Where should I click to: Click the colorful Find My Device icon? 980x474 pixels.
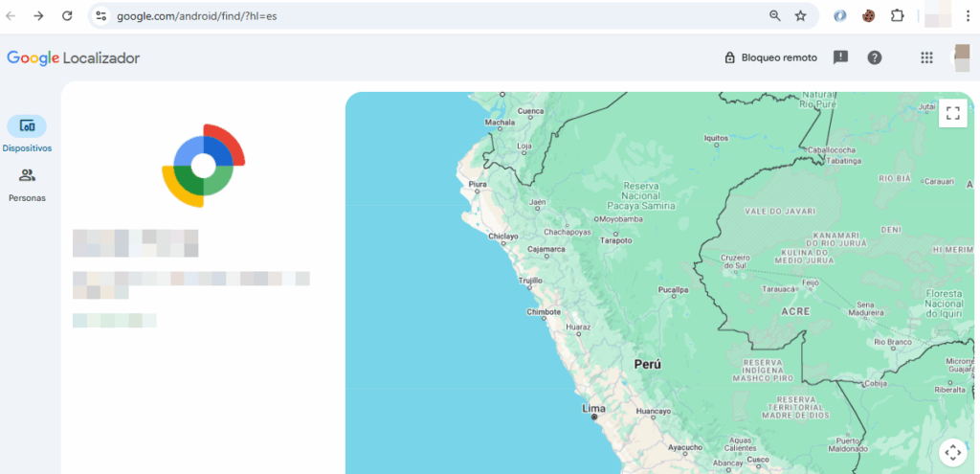click(x=203, y=166)
